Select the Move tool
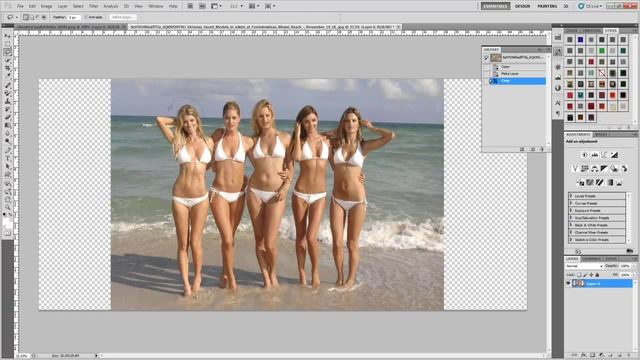Screen dimensions: 640x360 point(8,36)
